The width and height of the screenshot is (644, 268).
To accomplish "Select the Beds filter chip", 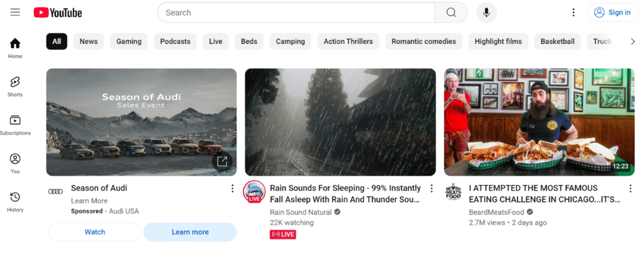I will (x=249, y=42).
